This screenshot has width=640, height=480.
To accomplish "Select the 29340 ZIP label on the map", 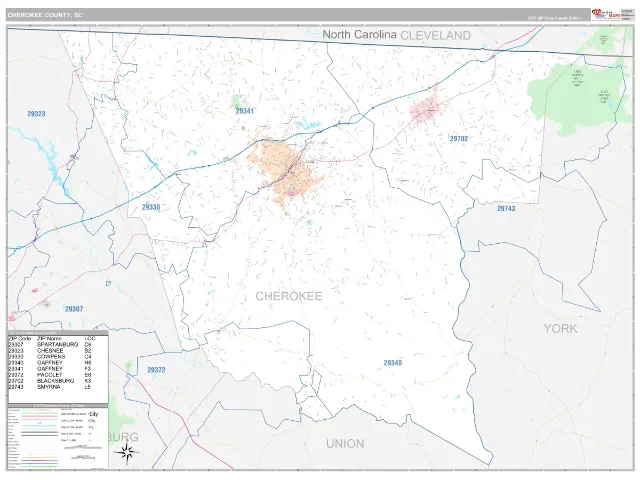I will coord(393,363).
